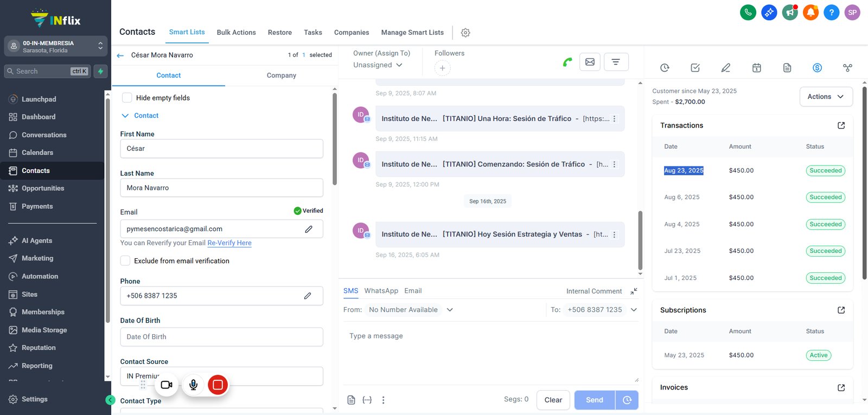
Task: Click the green call contact icon
Action: point(567,62)
